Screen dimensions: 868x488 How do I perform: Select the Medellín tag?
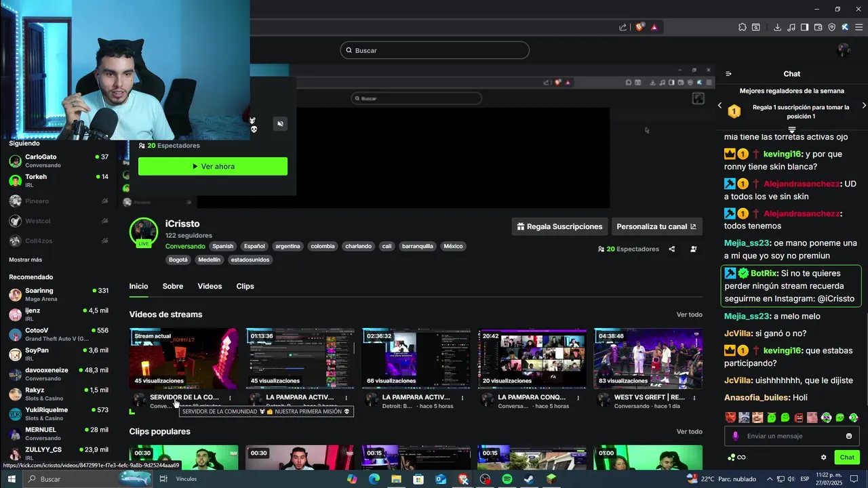tap(209, 260)
